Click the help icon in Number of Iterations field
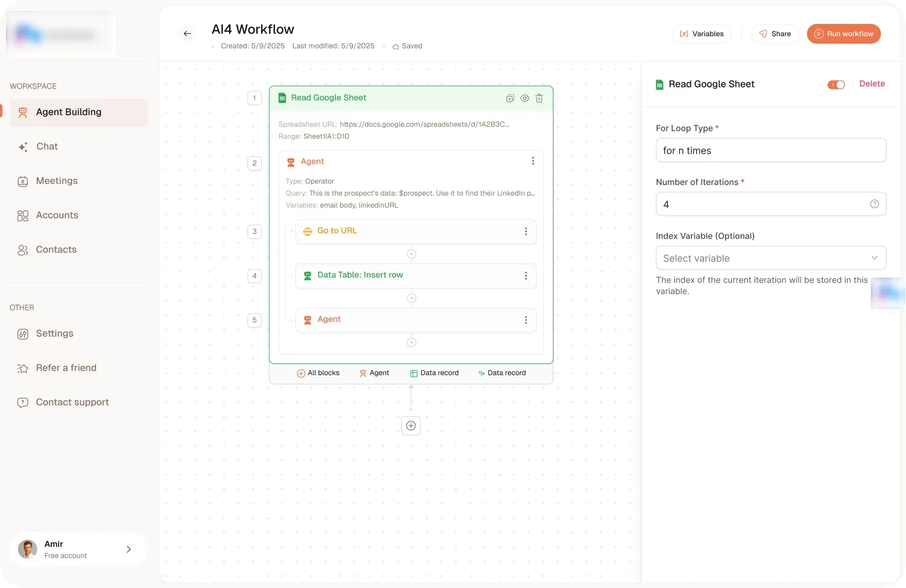906x588 pixels. click(x=875, y=204)
